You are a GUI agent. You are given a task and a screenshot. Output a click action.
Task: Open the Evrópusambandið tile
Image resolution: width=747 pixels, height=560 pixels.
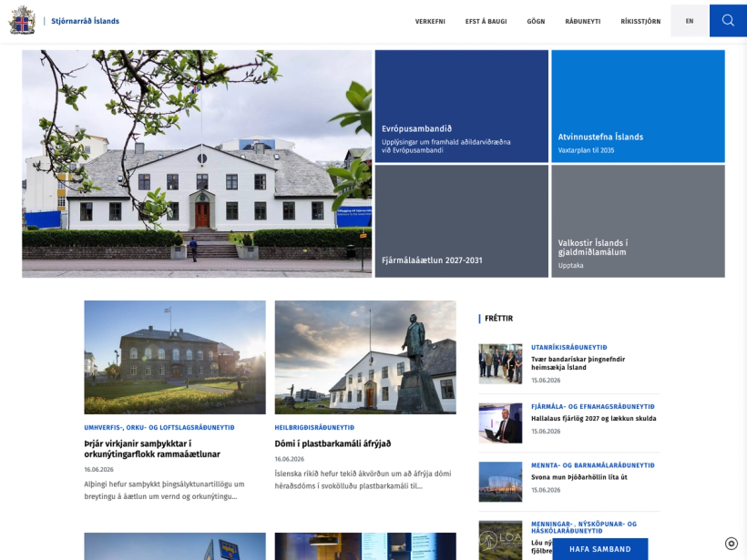pos(462,107)
